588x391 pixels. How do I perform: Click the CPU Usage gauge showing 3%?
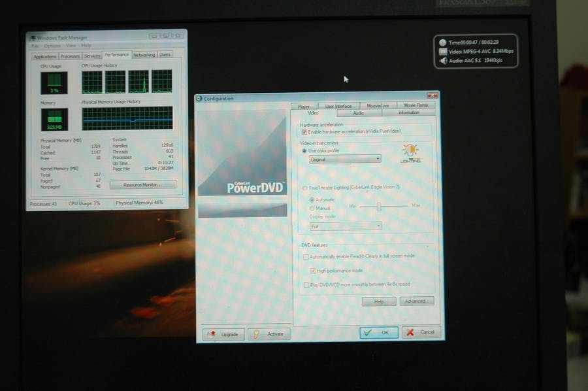tap(54, 83)
